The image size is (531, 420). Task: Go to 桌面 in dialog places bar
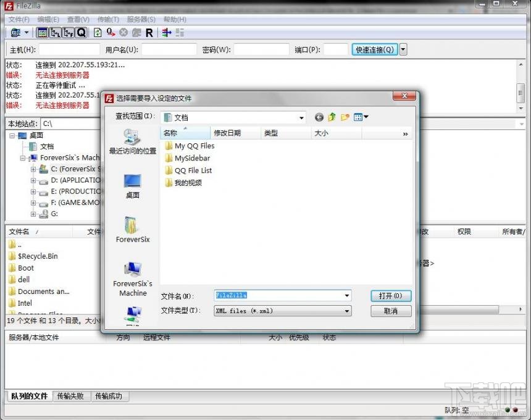click(132, 187)
